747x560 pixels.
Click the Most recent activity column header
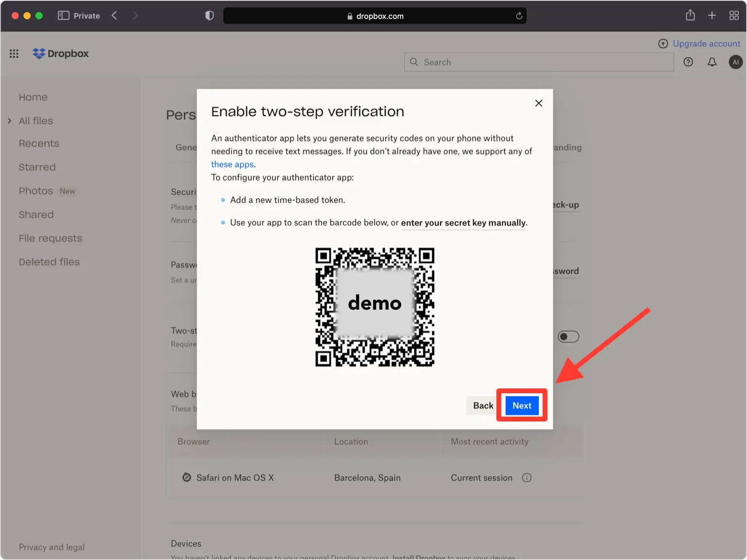click(x=489, y=441)
